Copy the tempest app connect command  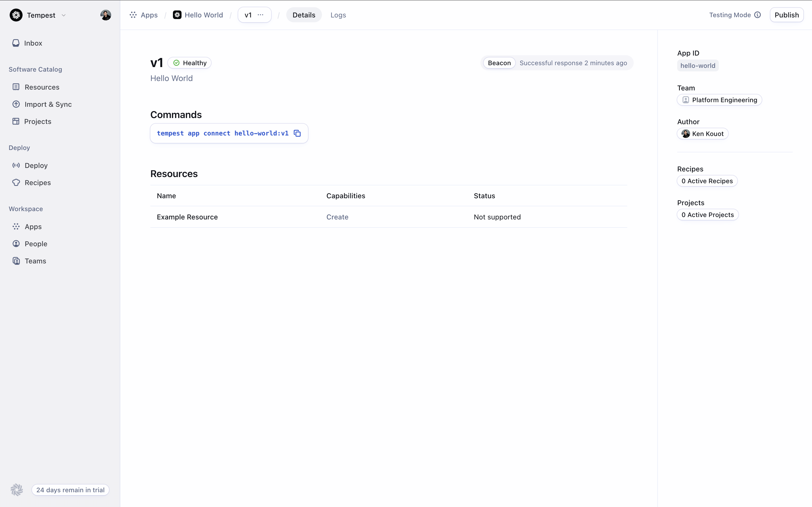click(x=297, y=134)
